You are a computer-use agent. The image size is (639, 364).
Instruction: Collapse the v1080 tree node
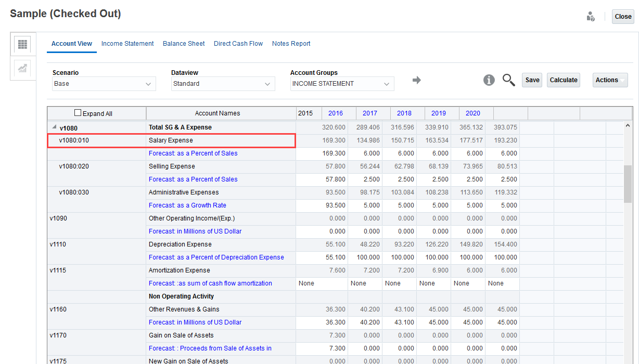click(x=54, y=127)
